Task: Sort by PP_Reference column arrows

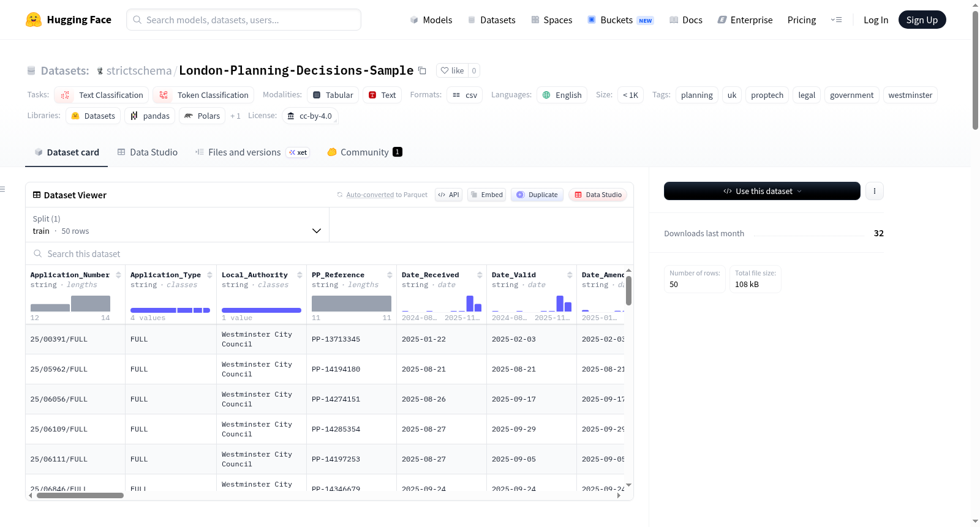Action: click(390, 275)
